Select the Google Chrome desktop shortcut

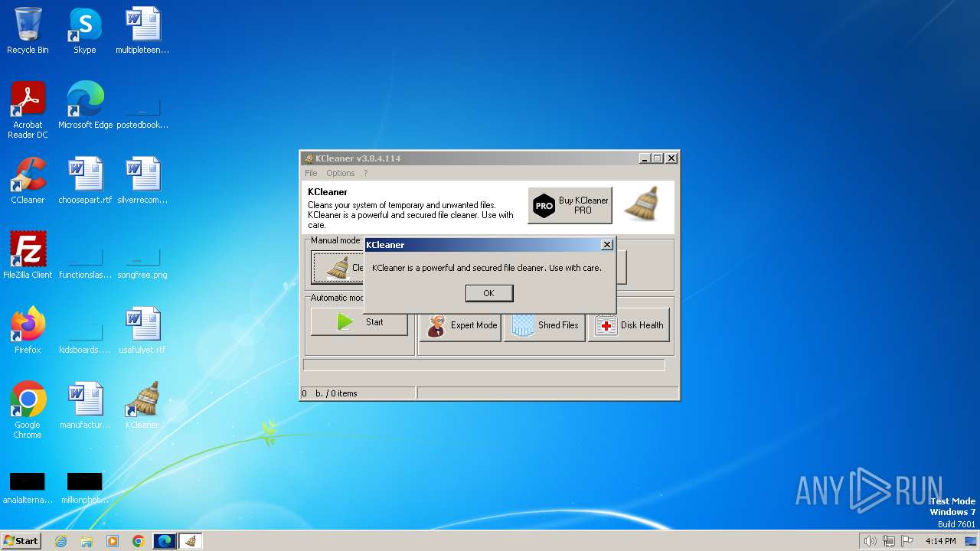(x=28, y=410)
